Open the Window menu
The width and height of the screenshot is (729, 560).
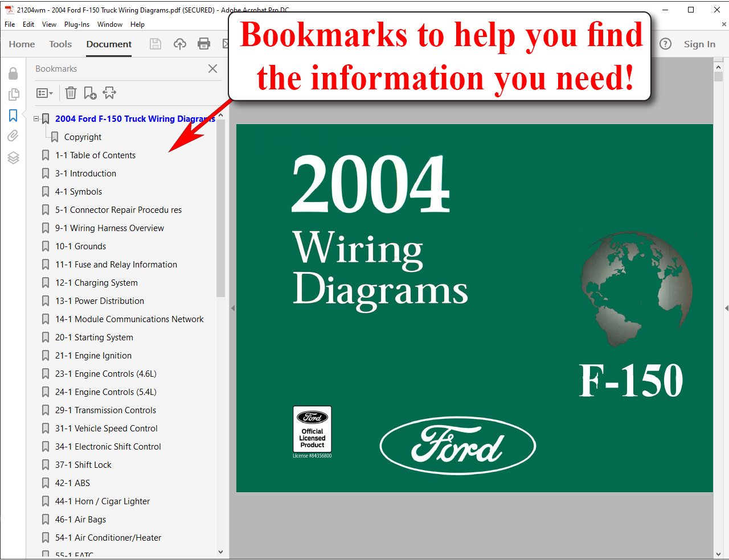(x=110, y=24)
